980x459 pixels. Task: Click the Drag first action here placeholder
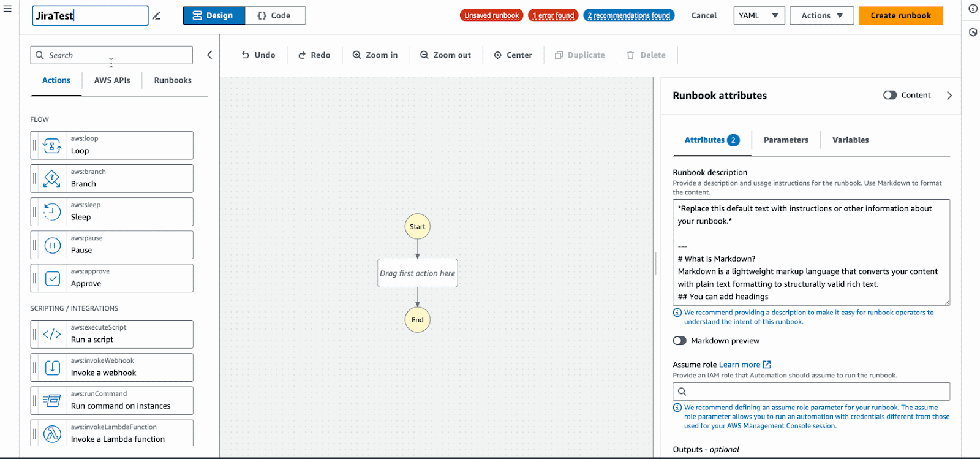[x=418, y=273]
